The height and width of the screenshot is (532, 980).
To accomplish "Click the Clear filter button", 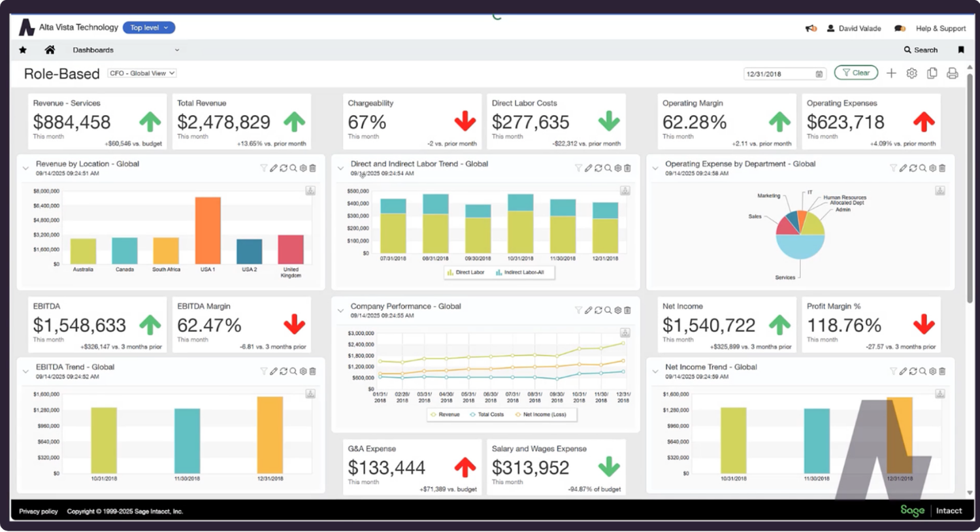I will point(856,73).
